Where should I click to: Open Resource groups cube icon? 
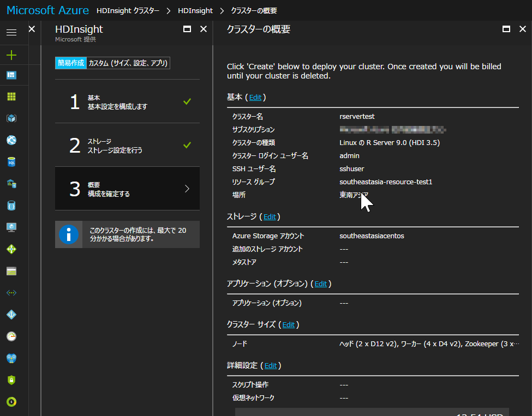pos(11,118)
